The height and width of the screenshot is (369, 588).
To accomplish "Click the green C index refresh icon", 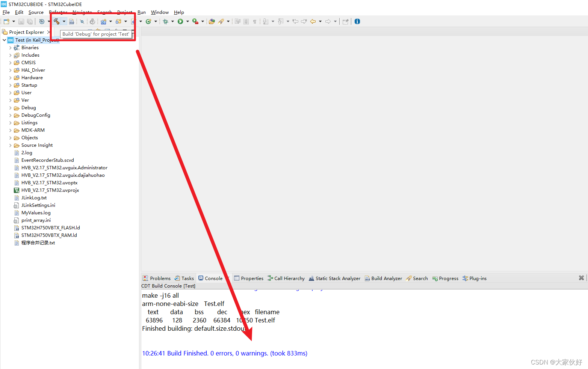I will pos(148,21).
